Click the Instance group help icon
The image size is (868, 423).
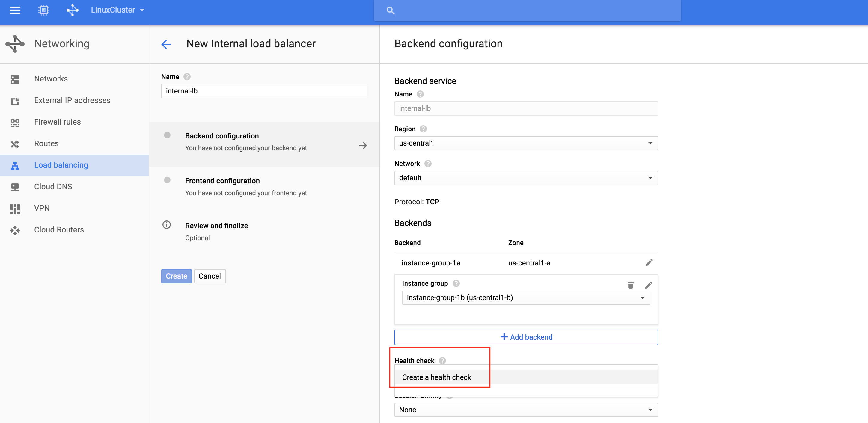(x=456, y=284)
